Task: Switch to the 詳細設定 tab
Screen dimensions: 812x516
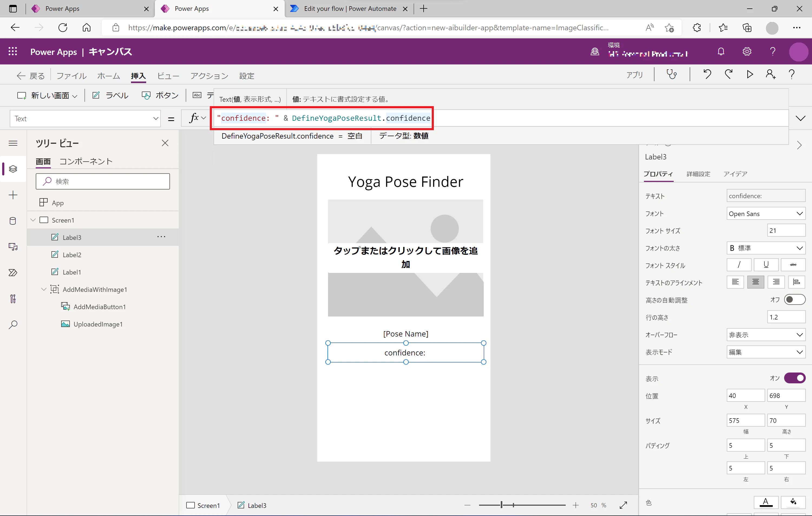Action: click(698, 174)
